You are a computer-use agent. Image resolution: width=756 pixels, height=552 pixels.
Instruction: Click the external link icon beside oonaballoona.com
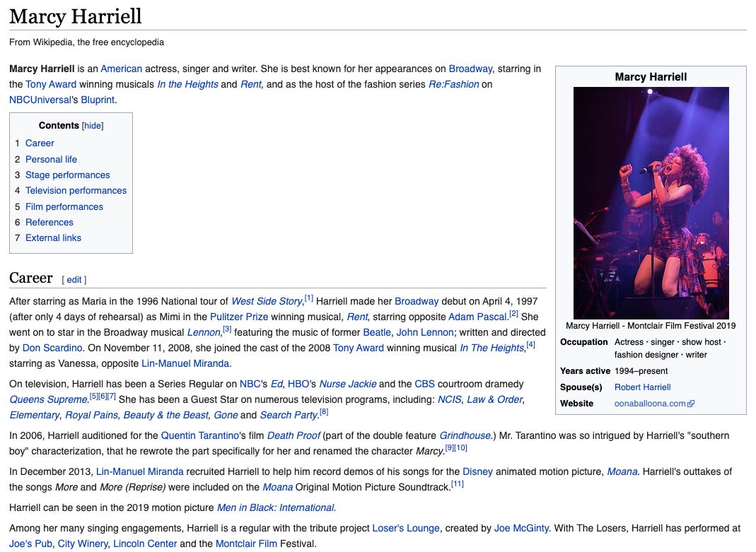[691, 404]
